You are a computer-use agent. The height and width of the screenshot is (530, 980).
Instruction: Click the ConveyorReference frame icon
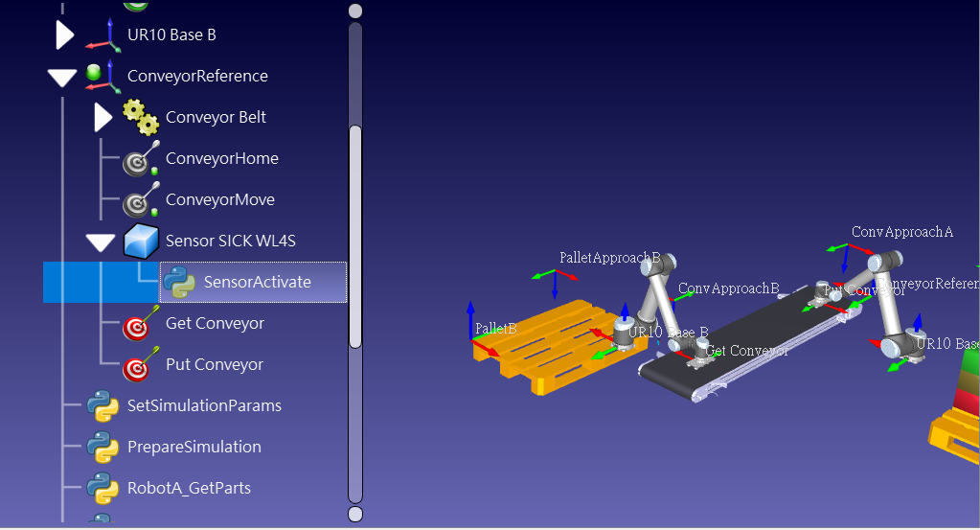102,77
